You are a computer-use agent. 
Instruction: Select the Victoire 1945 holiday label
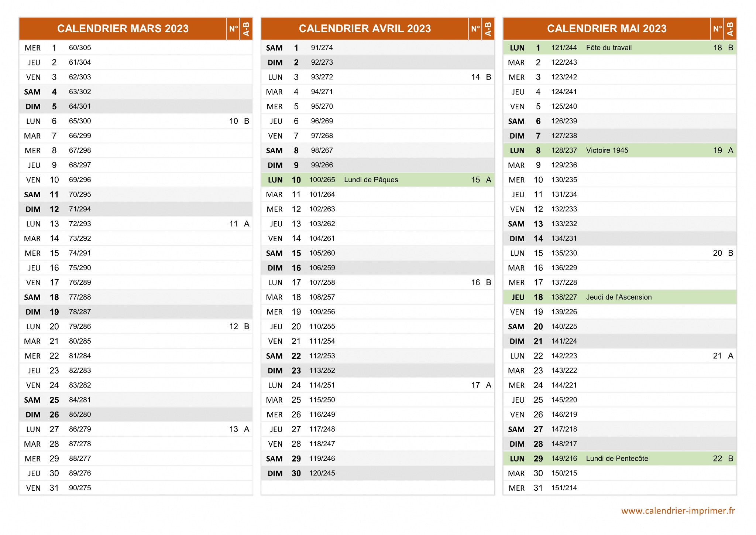pos(607,150)
